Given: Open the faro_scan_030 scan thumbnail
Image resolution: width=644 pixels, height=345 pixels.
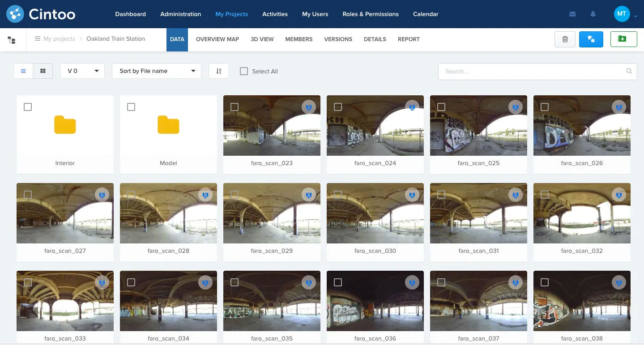Looking at the screenshot, I should [375, 213].
